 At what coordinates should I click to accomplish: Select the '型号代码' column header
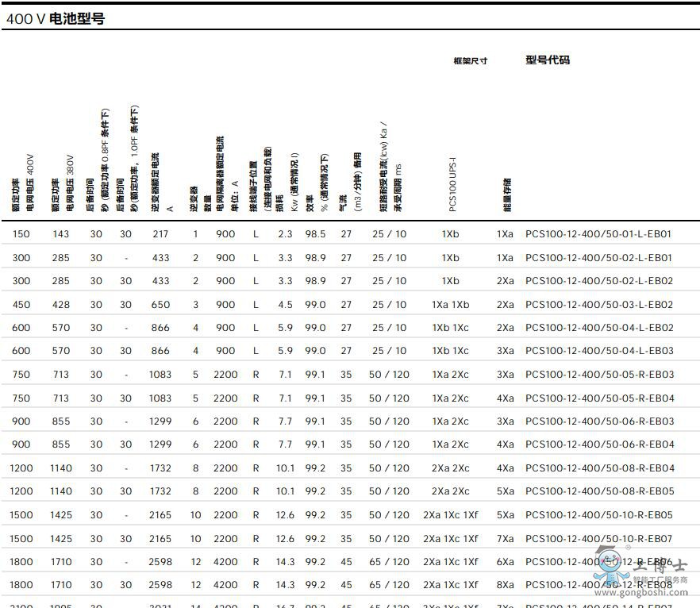[x=547, y=60]
